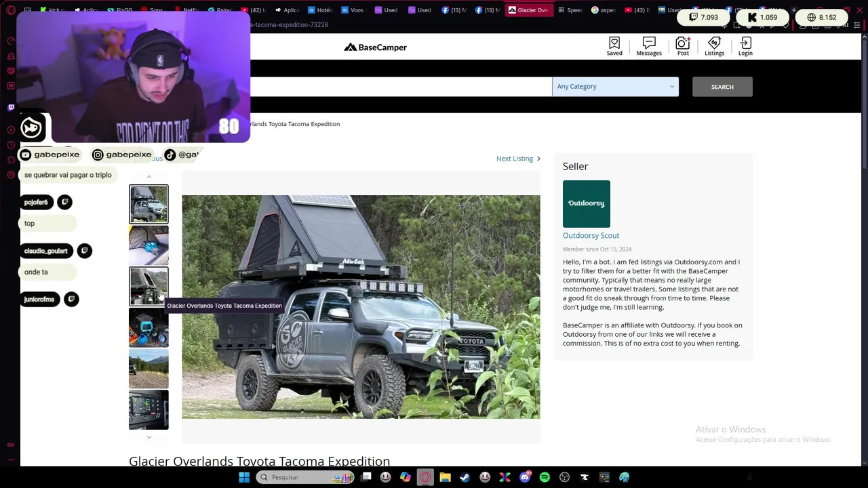The image size is (868, 488).
Task: Switch to the Hotéis browser tab
Action: point(320,10)
